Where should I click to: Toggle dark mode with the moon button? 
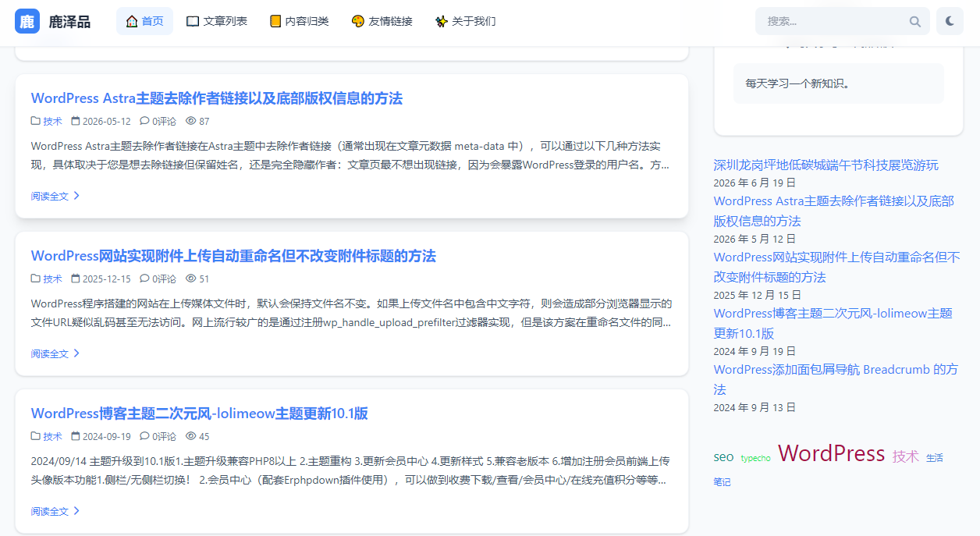(x=950, y=21)
